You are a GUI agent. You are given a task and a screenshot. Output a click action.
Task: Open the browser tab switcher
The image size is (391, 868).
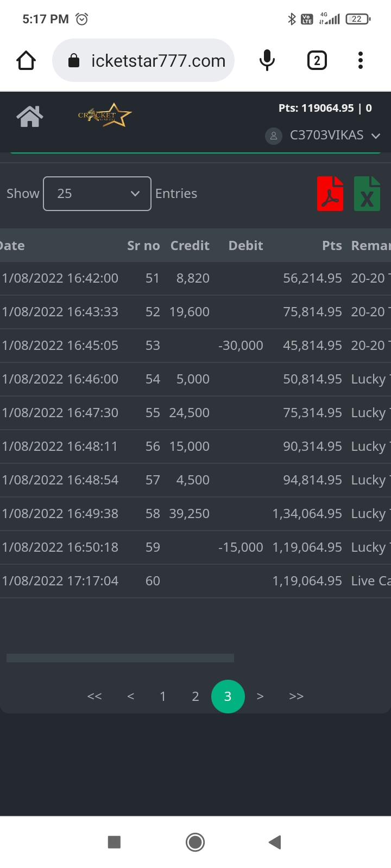coord(317,61)
